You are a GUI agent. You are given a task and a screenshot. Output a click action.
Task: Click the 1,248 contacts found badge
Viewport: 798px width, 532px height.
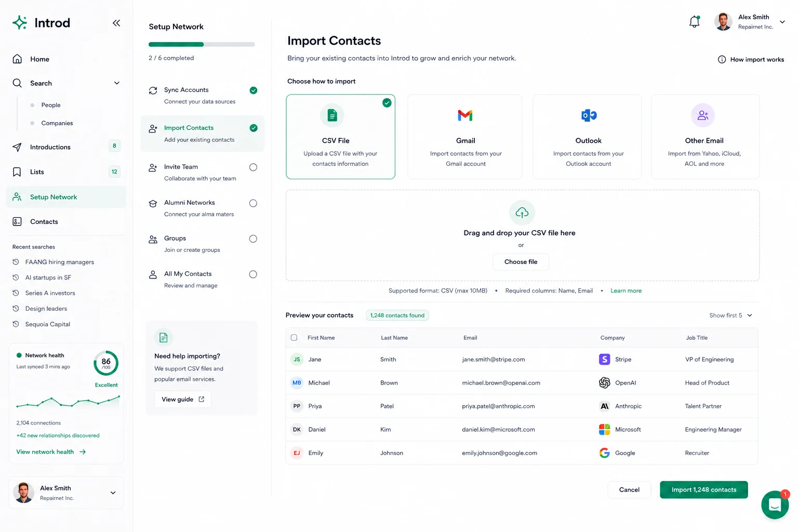(397, 315)
